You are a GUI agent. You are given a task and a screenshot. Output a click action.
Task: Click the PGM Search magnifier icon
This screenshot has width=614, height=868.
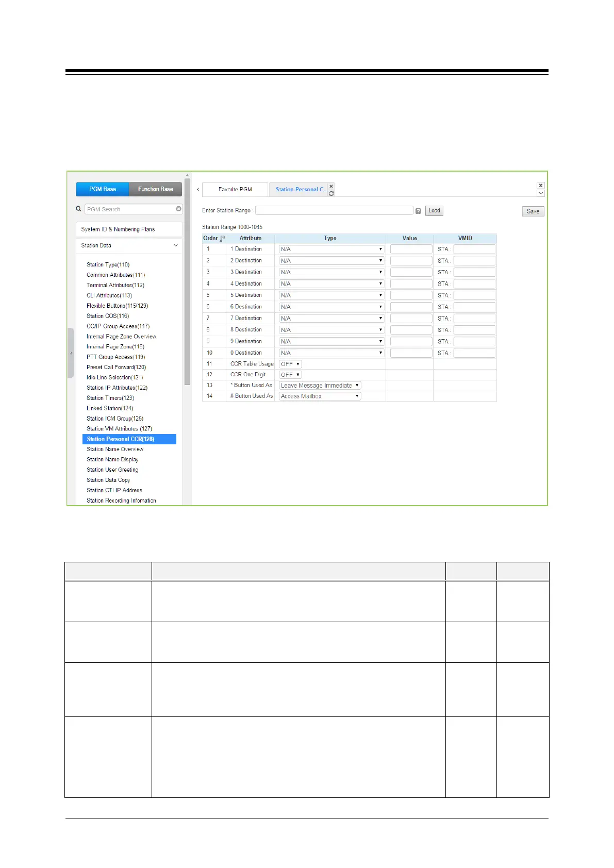pyautogui.click(x=78, y=209)
